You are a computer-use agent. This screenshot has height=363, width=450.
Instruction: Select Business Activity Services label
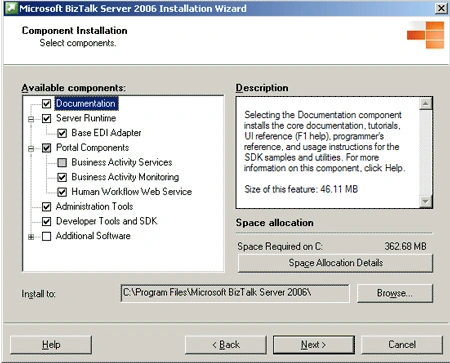click(122, 162)
